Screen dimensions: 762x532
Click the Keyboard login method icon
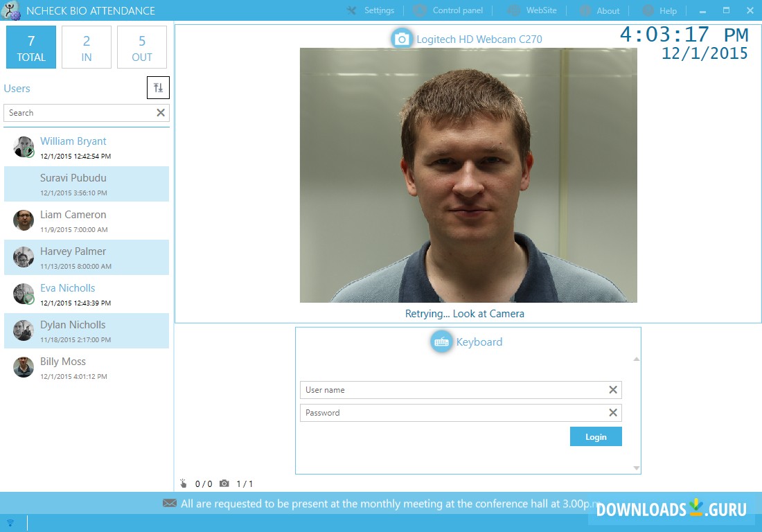442,341
